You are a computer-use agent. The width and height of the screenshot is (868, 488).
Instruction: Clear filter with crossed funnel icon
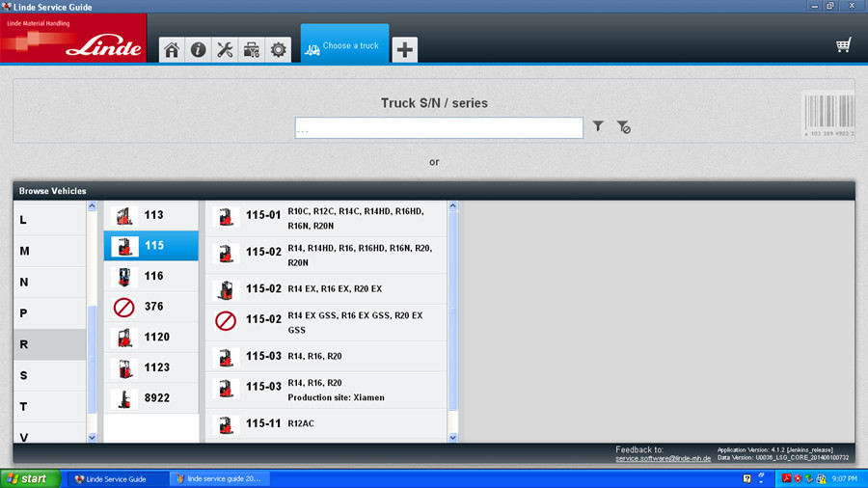(623, 127)
